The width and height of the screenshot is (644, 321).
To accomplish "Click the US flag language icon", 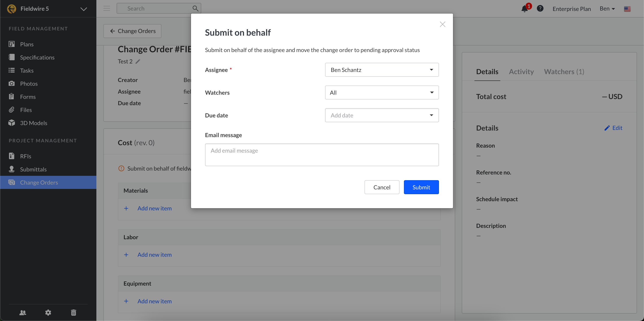I will (627, 9).
